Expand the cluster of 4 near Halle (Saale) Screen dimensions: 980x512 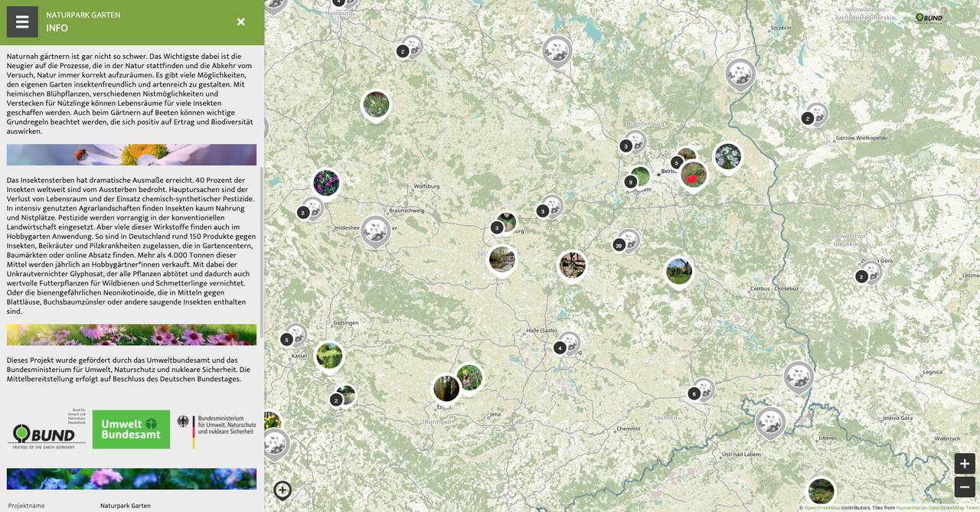[560, 347]
